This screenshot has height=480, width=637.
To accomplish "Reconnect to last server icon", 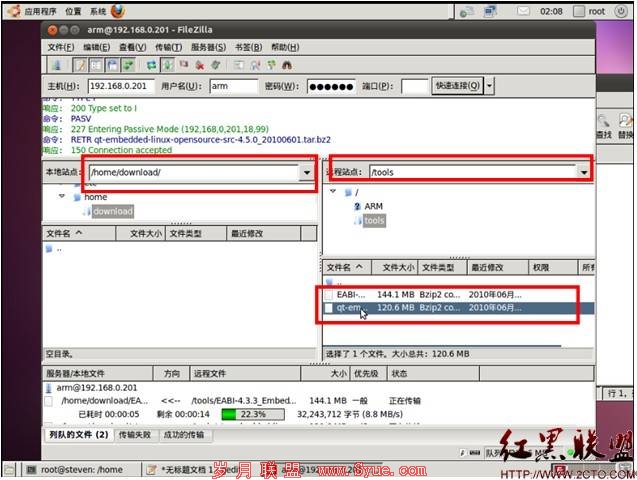I will [216, 65].
